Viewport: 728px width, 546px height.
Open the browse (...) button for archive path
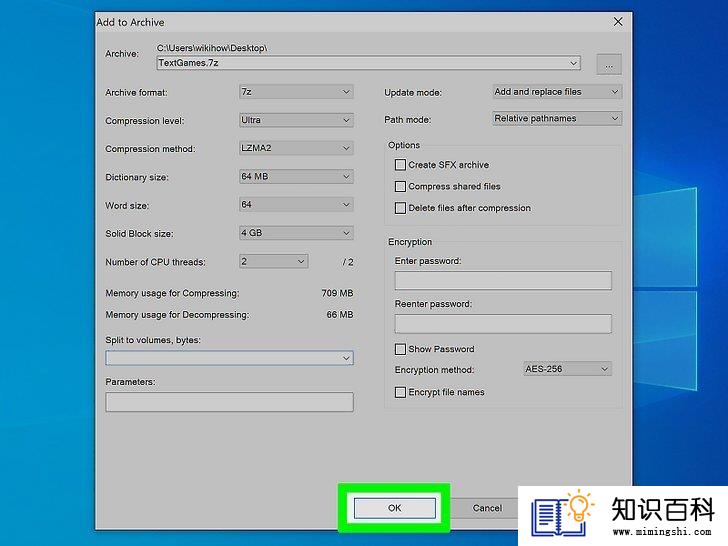[609, 65]
